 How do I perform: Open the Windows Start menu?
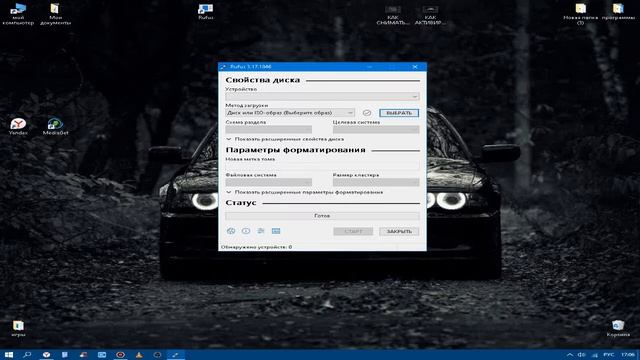click(x=9, y=355)
